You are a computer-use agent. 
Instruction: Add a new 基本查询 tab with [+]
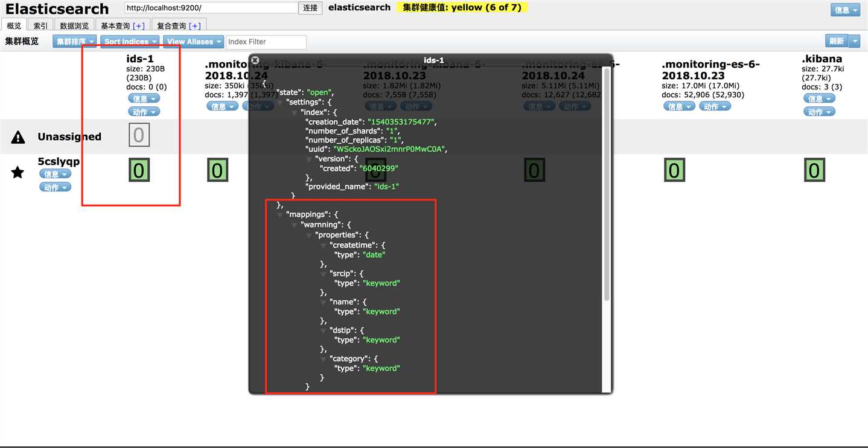(x=139, y=25)
